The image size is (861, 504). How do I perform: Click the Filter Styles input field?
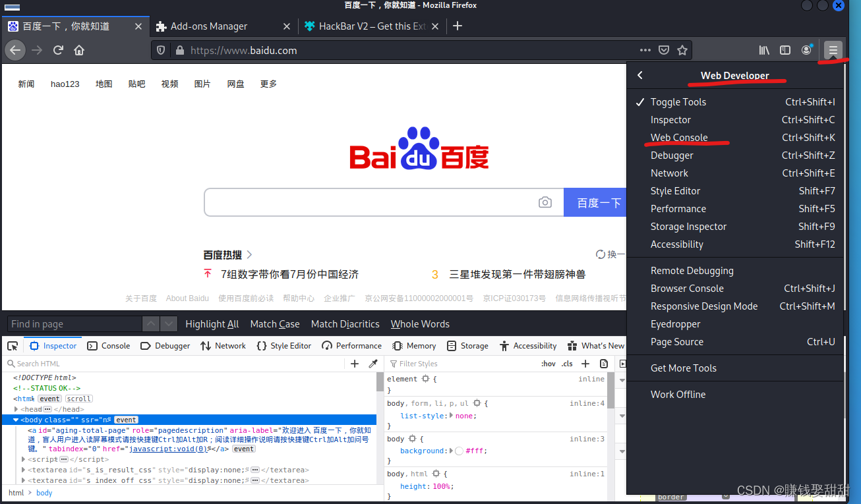tap(461, 364)
